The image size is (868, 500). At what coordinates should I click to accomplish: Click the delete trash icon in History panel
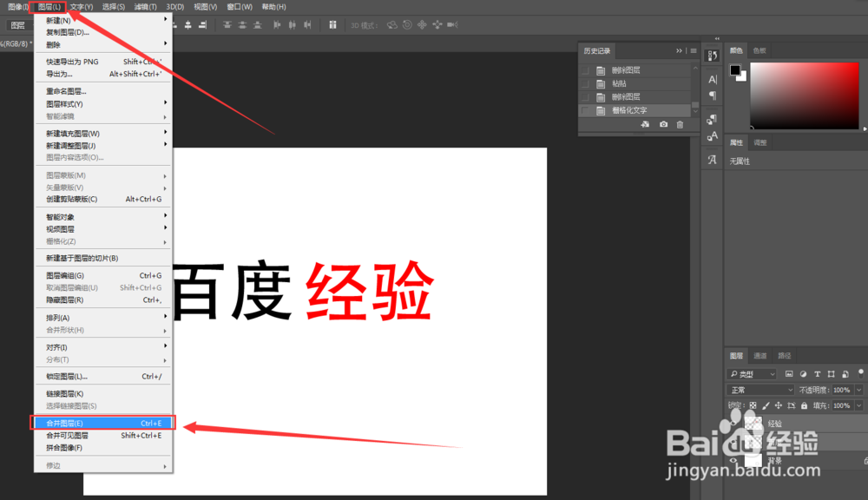pos(680,124)
